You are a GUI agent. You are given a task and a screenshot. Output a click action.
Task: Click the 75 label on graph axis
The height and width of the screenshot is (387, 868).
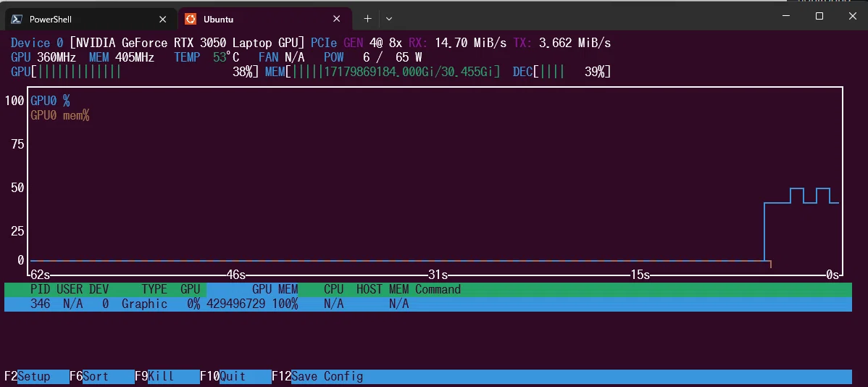pyautogui.click(x=17, y=144)
